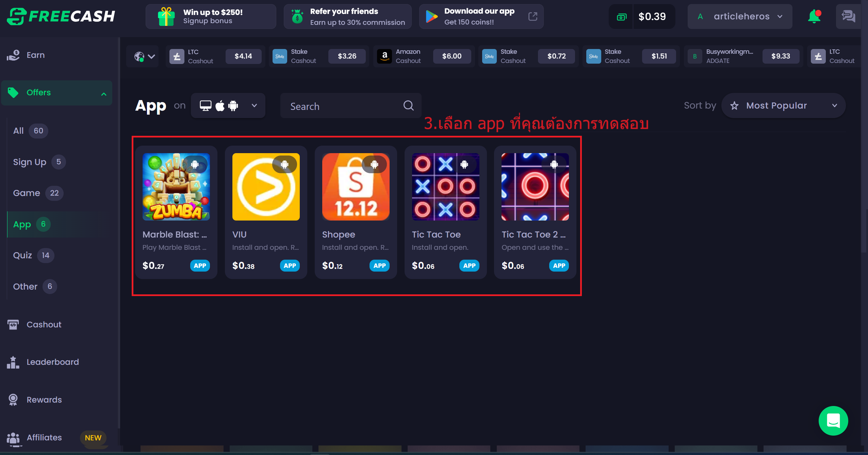Click Android badge on Shopee card
This screenshot has height=455, width=868.
374,164
